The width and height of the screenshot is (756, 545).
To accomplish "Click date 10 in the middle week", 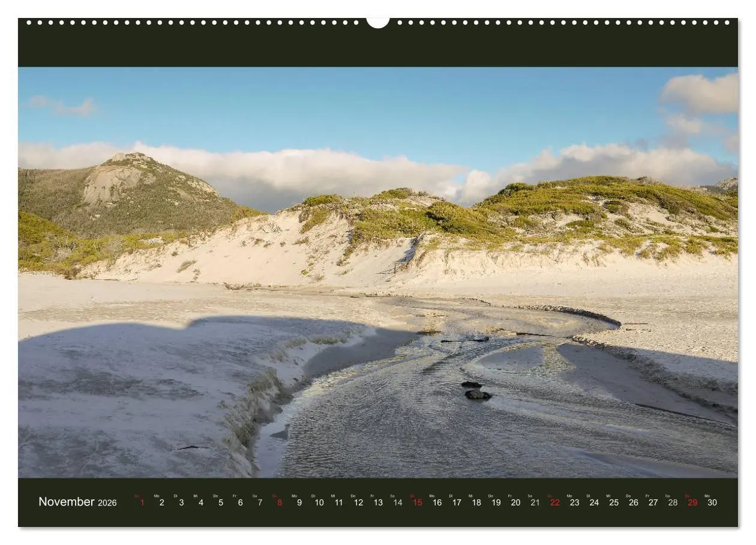I will [x=318, y=501].
